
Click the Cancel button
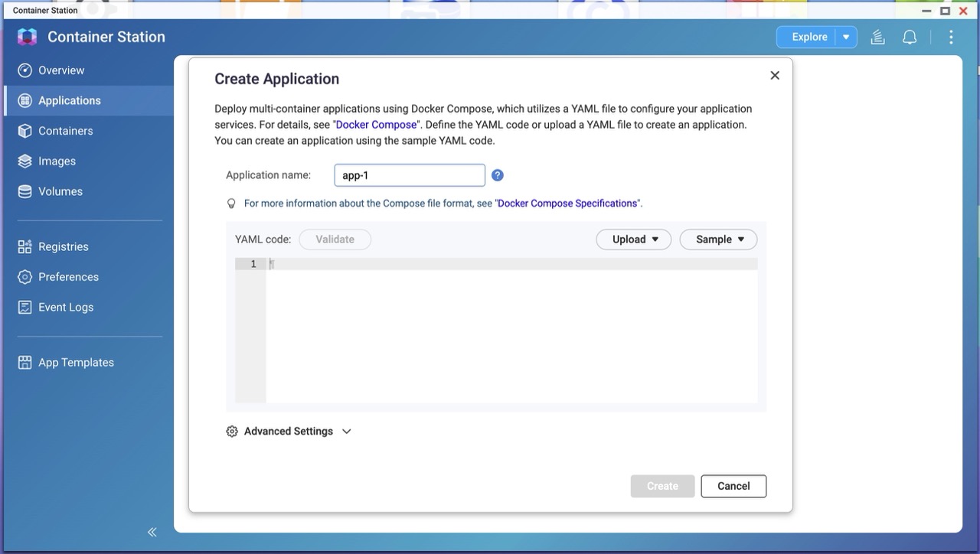click(x=733, y=486)
